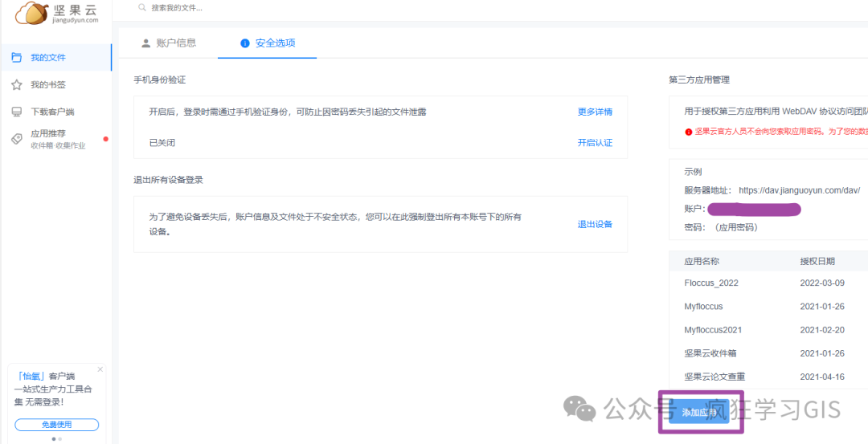Screen dimensions: 868x444
Task: Open the 更多详情 link
Action: [595, 112]
